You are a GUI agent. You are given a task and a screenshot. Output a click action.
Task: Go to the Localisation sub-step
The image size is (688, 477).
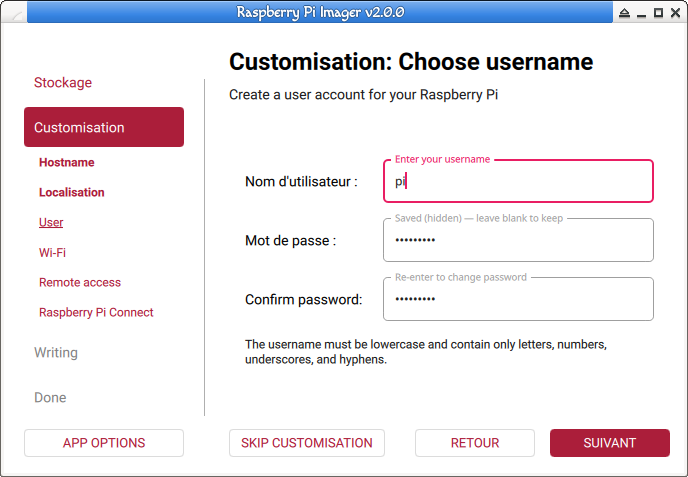tap(72, 192)
